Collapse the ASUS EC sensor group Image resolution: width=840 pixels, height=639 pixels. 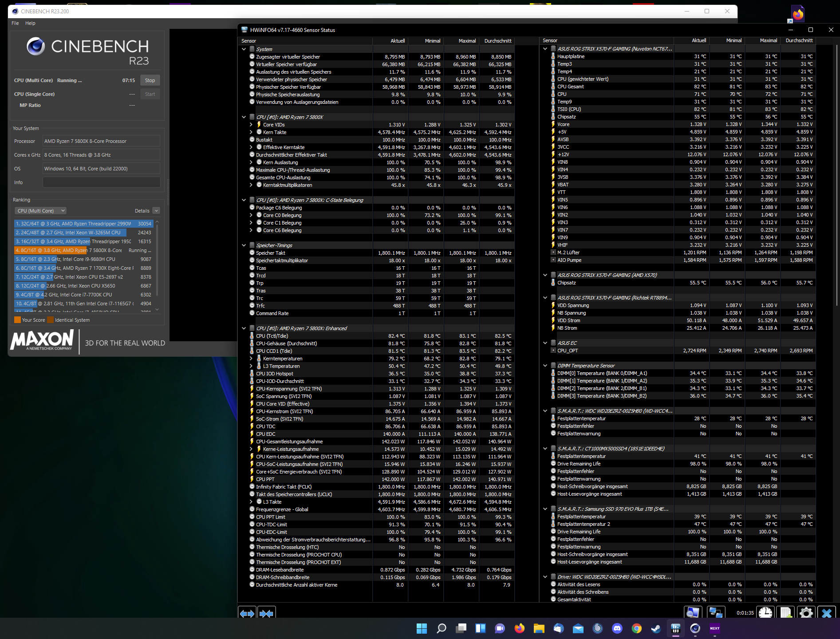[x=545, y=343]
